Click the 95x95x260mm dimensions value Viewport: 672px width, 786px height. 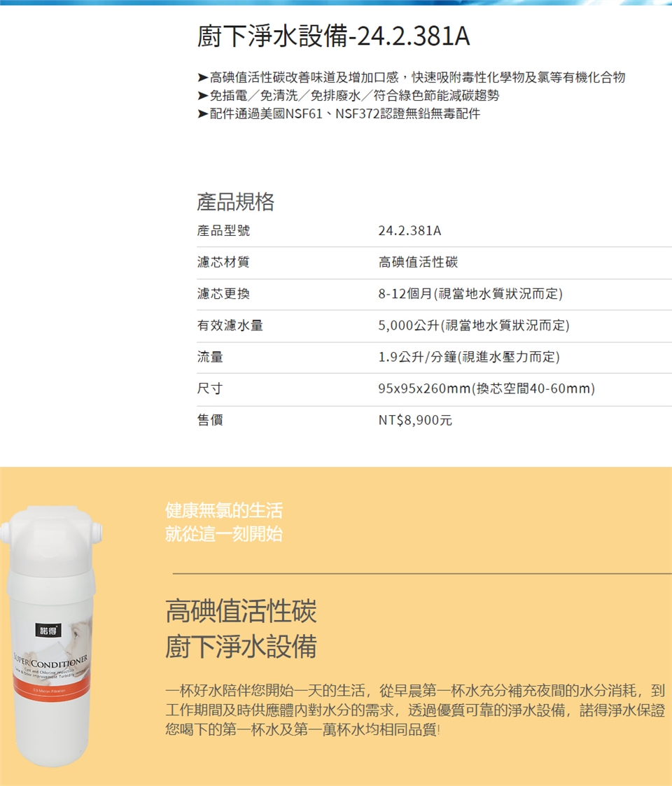pos(486,388)
